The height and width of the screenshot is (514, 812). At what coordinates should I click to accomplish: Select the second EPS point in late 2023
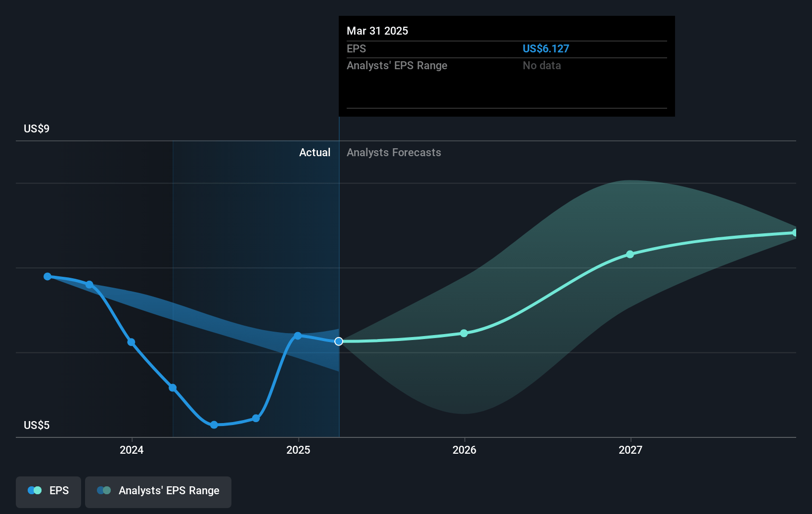coord(90,284)
